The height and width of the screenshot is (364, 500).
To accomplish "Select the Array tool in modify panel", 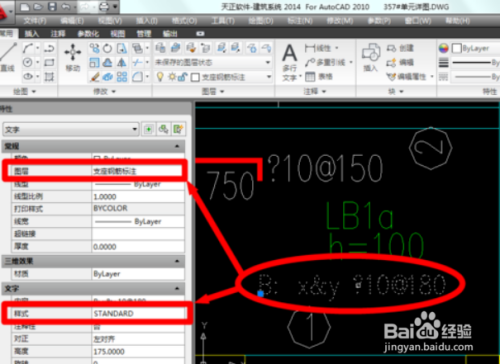I will tap(122, 77).
